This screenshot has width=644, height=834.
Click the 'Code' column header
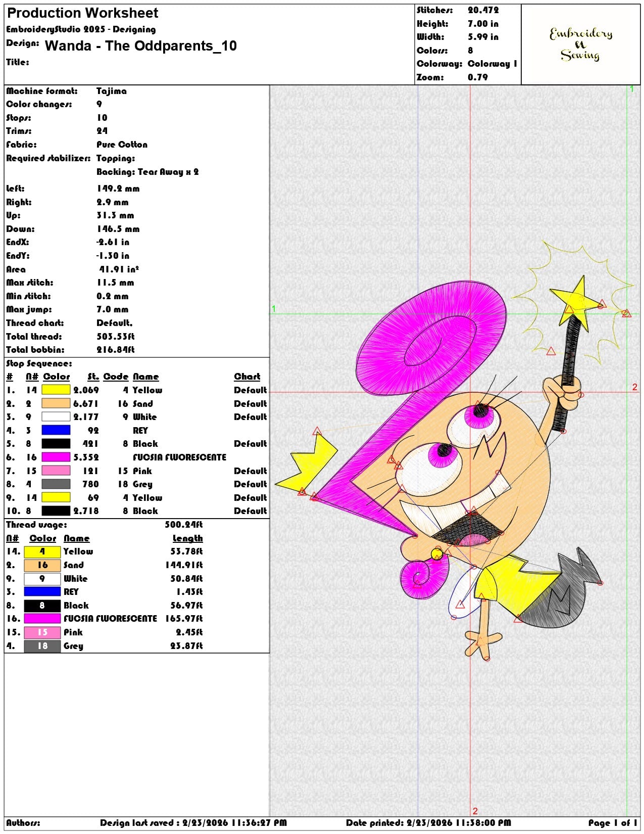(x=116, y=377)
